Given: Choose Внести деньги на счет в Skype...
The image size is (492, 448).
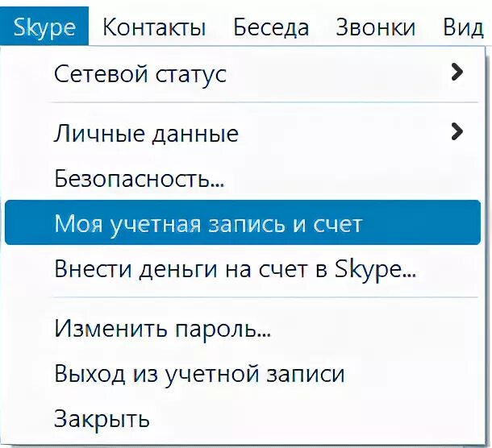Looking at the screenshot, I should [236, 268].
